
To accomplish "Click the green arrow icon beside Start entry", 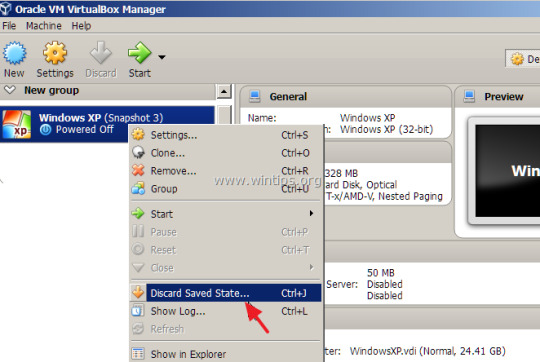I will [x=138, y=214].
